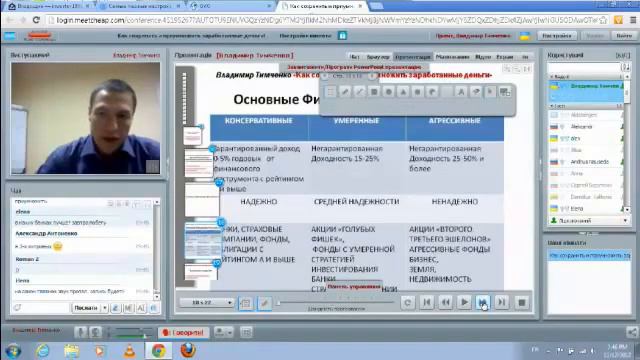Select the fourth slide thumbnail in sidebar
Image resolution: width=640 pixels, height=360 pixels.
[203, 241]
